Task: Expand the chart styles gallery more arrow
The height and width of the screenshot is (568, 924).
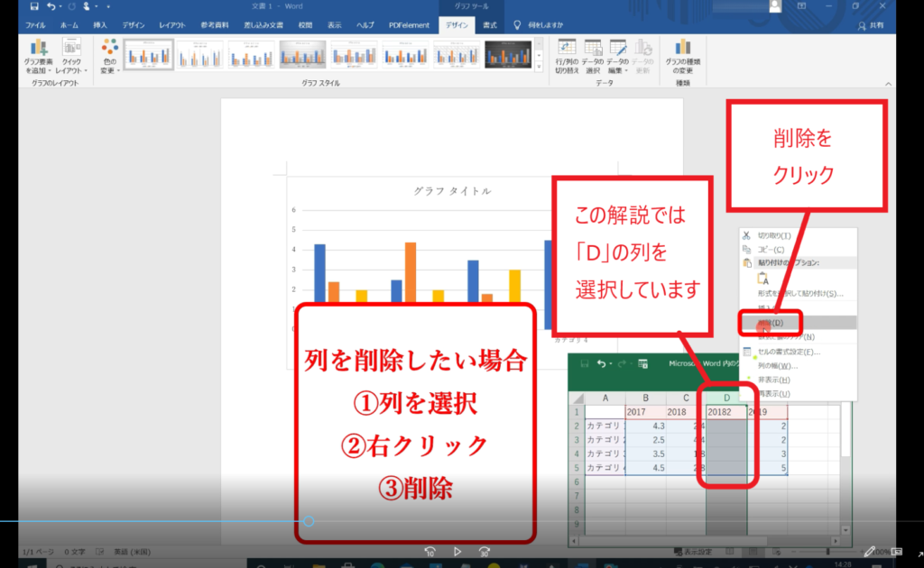Action: tap(540, 68)
